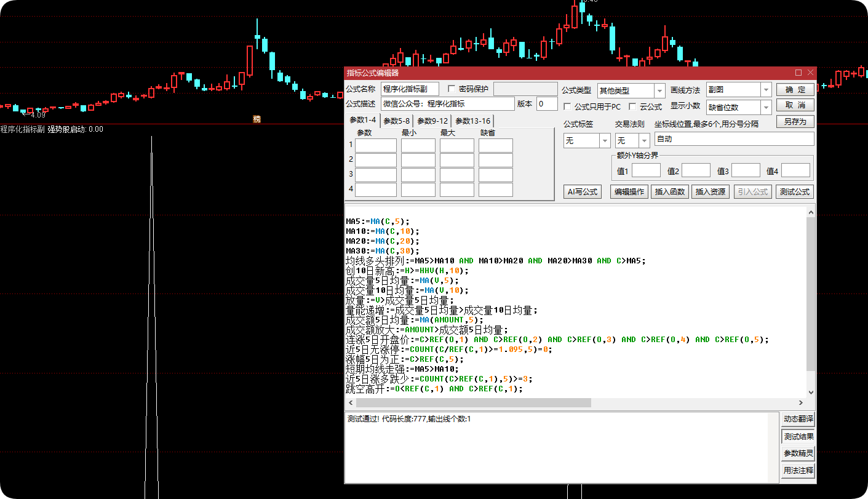868x499 pixels.
Task: Open the 显示小数 dropdown
Action: click(x=766, y=108)
